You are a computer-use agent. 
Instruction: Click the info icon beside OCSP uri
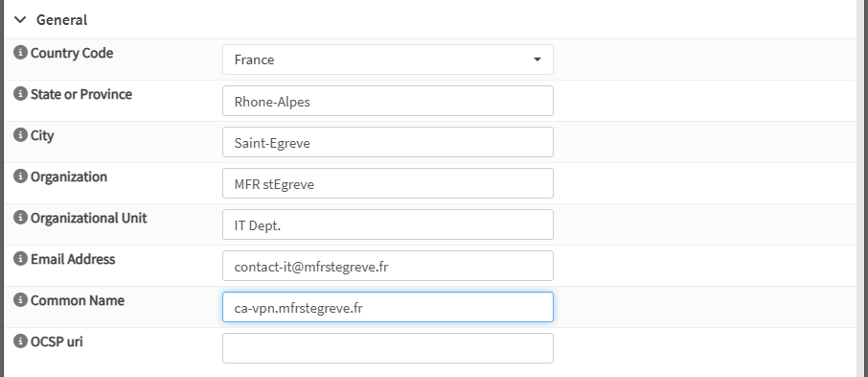pos(20,341)
